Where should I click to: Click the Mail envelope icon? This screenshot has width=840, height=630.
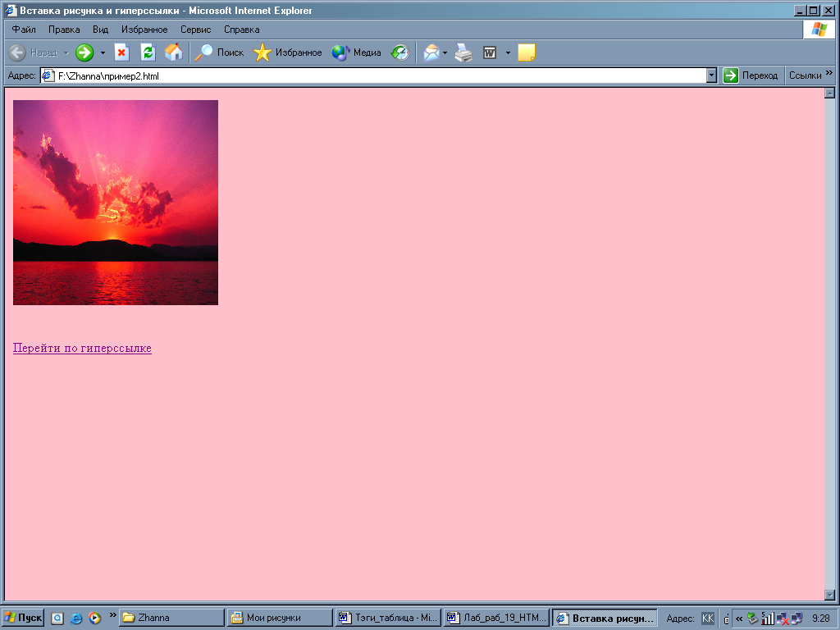pos(431,52)
